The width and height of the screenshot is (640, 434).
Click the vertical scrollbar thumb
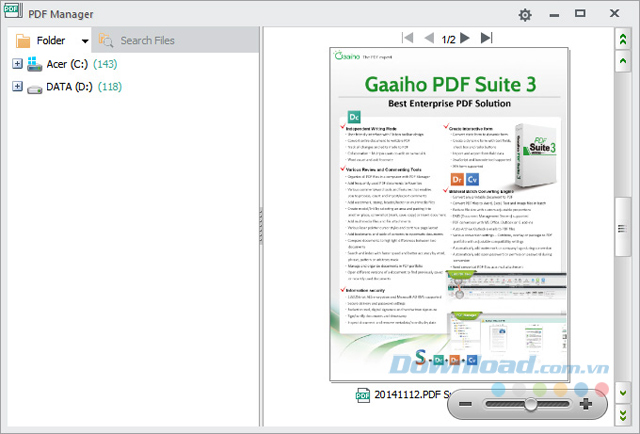click(x=623, y=227)
